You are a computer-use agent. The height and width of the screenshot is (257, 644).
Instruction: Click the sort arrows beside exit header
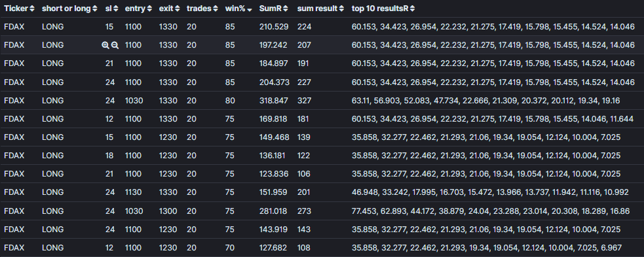click(177, 9)
